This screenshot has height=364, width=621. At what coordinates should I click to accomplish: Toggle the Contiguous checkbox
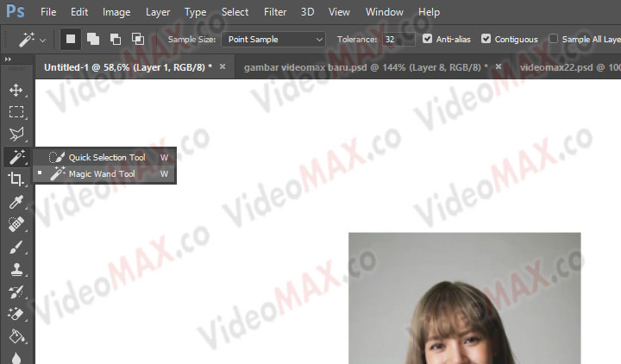[x=486, y=39]
